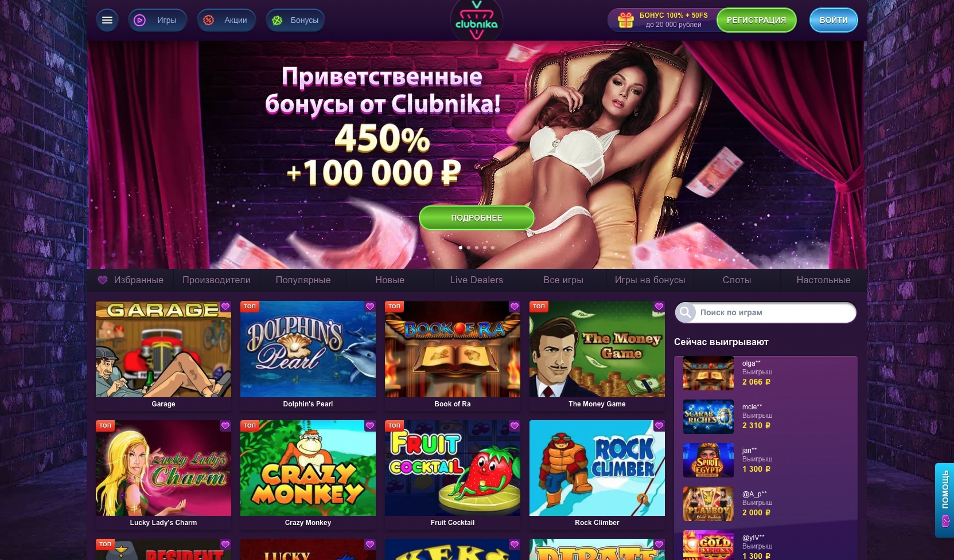954x560 pixels.
Task: Toggle favorite heart on Book of Ra
Action: click(x=515, y=307)
